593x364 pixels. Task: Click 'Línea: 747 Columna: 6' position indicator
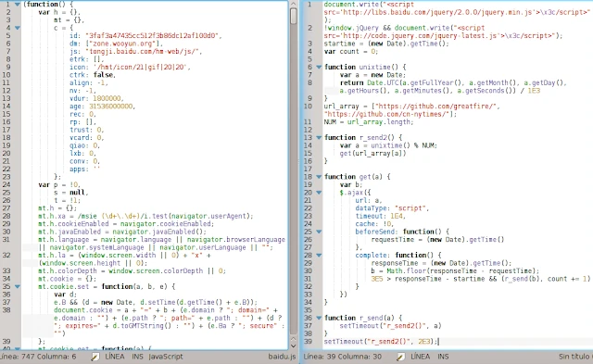pyautogui.click(x=38, y=357)
